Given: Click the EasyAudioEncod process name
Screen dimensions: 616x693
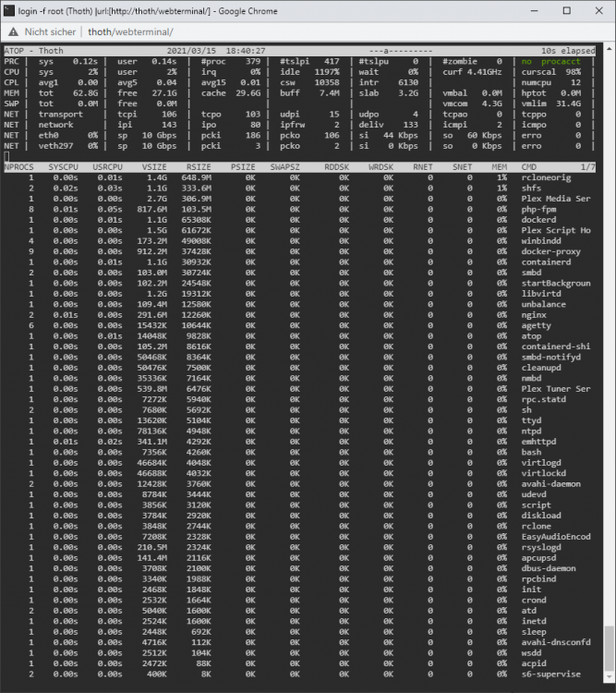Looking at the screenshot, I should tap(556, 537).
